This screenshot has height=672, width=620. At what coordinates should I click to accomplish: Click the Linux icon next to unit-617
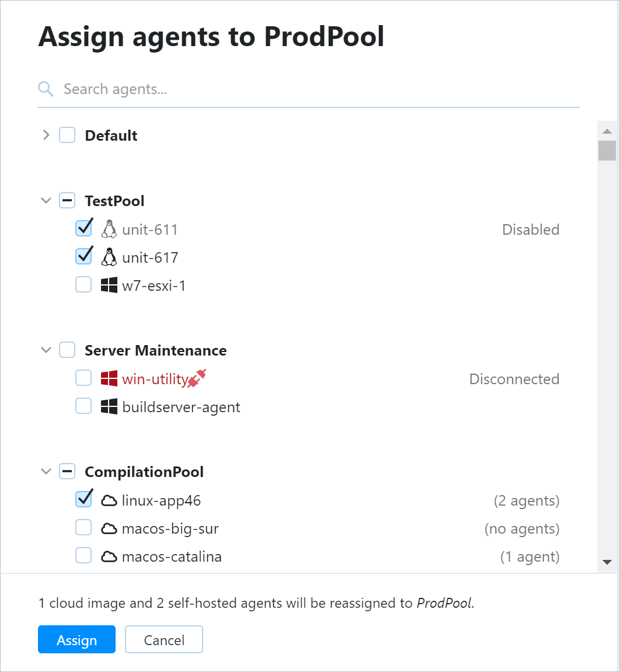pos(109,257)
